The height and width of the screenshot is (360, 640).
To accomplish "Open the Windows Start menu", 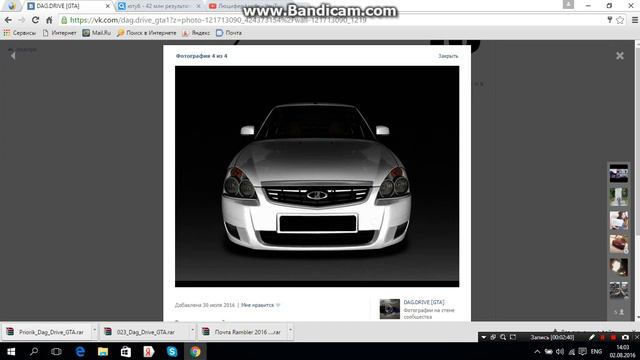I will coord(11,351).
